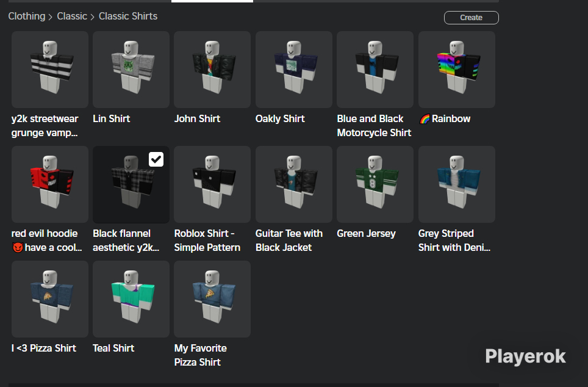588x387 pixels.
Task: Click the 'Lin Shirt' name text
Action: (112, 118)
